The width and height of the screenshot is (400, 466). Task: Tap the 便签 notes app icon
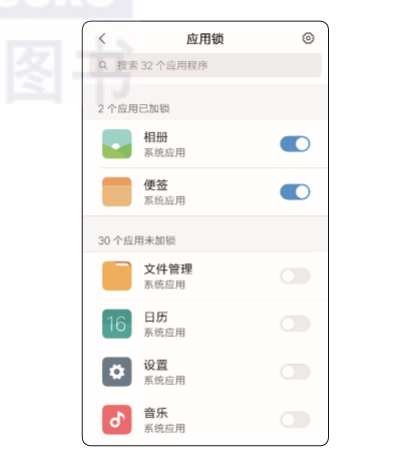click(x=117, y=192)
